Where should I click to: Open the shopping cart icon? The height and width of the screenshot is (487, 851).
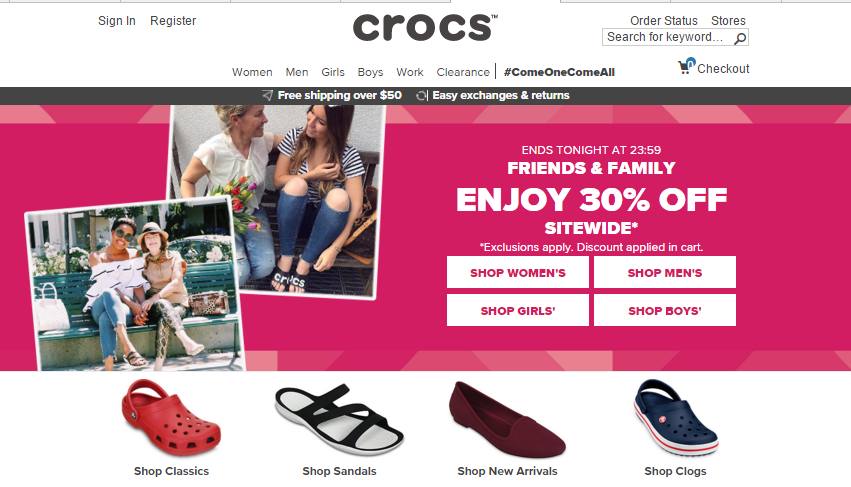pos(686,66)
